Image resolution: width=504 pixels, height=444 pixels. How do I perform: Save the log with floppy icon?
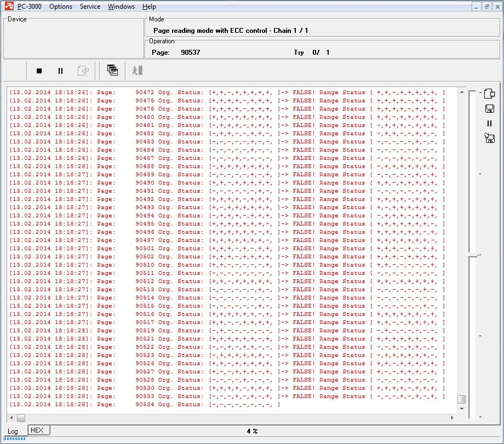coord(489,108)
